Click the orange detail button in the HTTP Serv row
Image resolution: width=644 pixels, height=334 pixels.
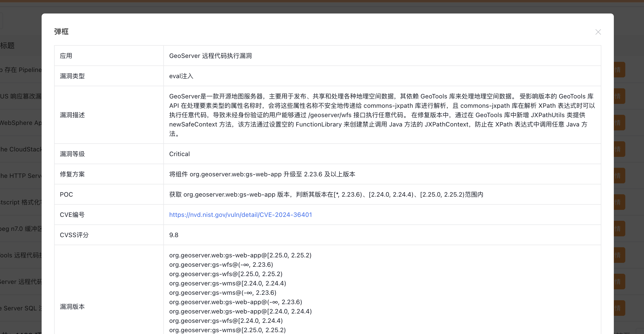pos(620,176)
